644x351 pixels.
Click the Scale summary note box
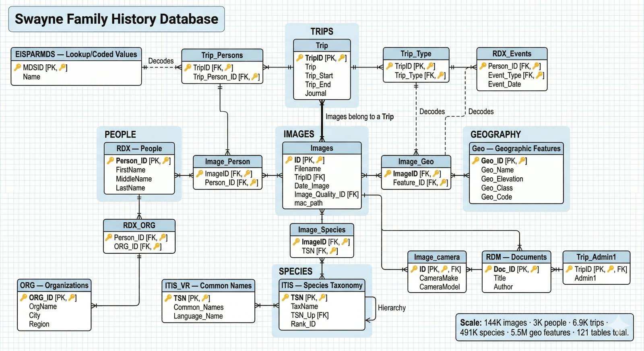coord(544,327)
